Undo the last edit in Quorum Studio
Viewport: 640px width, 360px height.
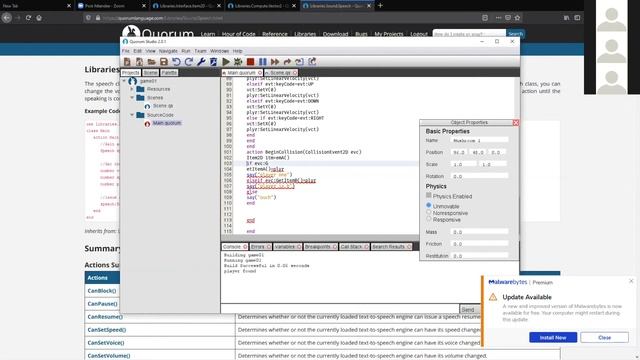(176, 62)
